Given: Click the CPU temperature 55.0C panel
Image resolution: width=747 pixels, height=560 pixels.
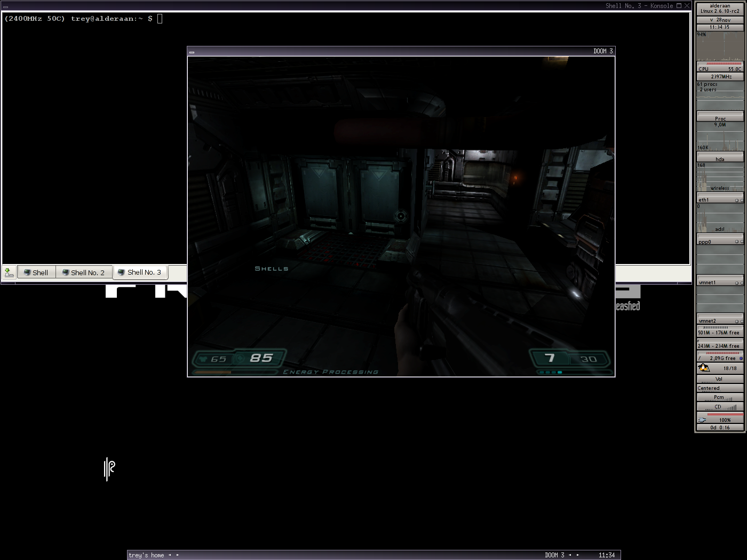Looking at the screenshot, I should coord(720,67).
